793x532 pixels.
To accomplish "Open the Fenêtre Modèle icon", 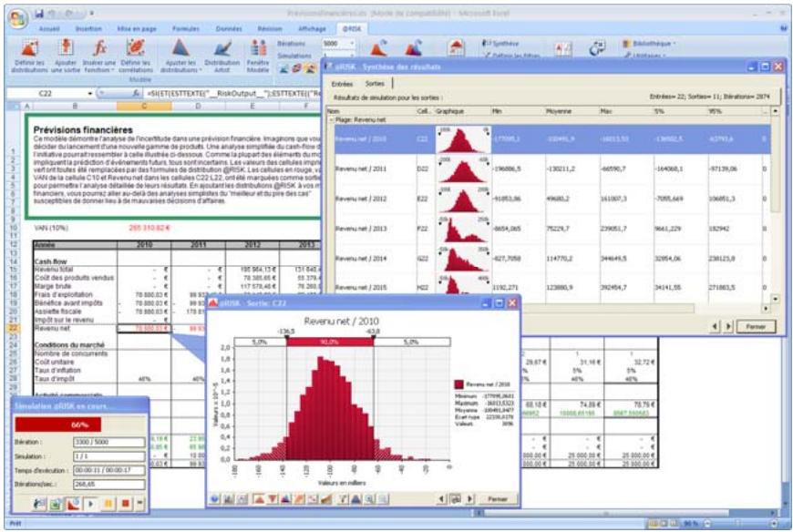I will coord(260,53).
